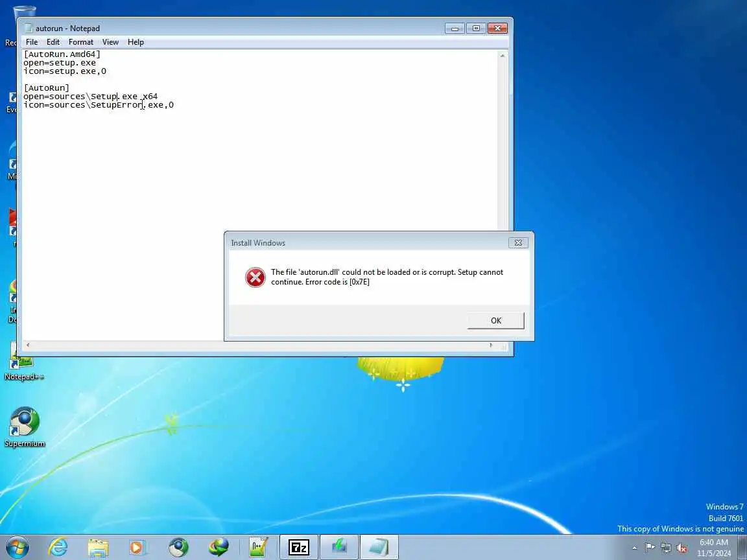Open the Edit menu in Notepad
The height and width of the screenshot is (560, 747).
53,42
